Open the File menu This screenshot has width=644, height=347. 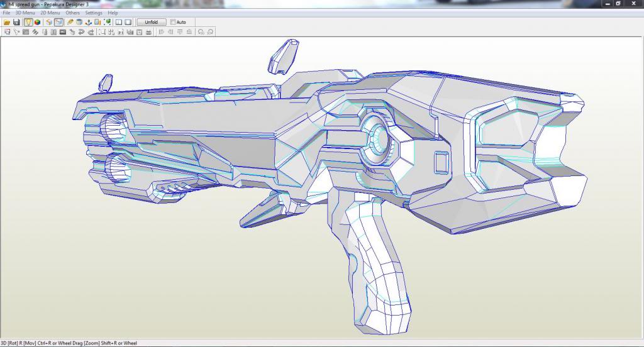click(x=6, y=13)
